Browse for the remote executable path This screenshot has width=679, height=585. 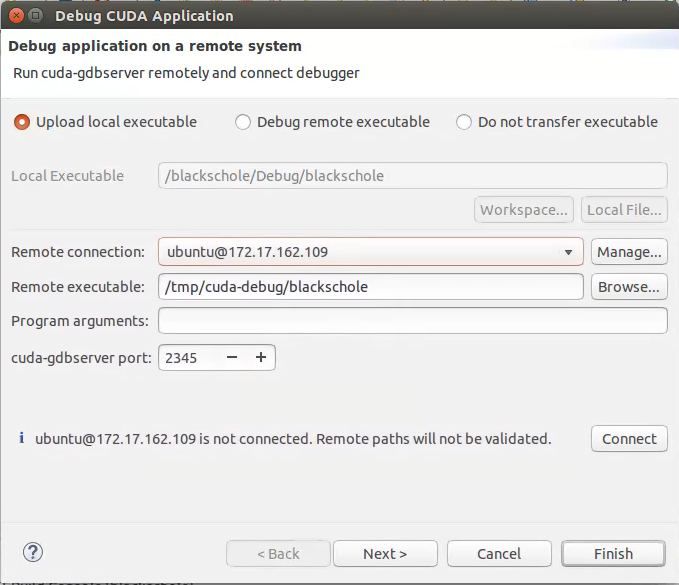click(629, 287)
